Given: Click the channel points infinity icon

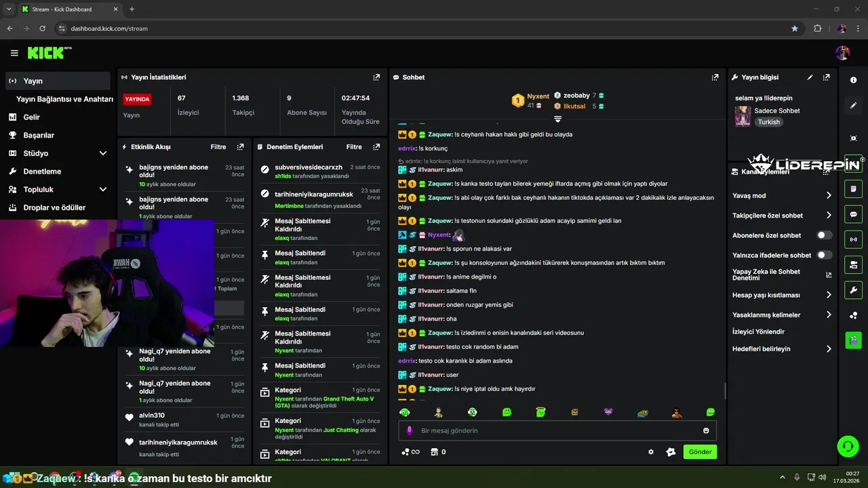Looking at the screenshot, I should point(411,452).
